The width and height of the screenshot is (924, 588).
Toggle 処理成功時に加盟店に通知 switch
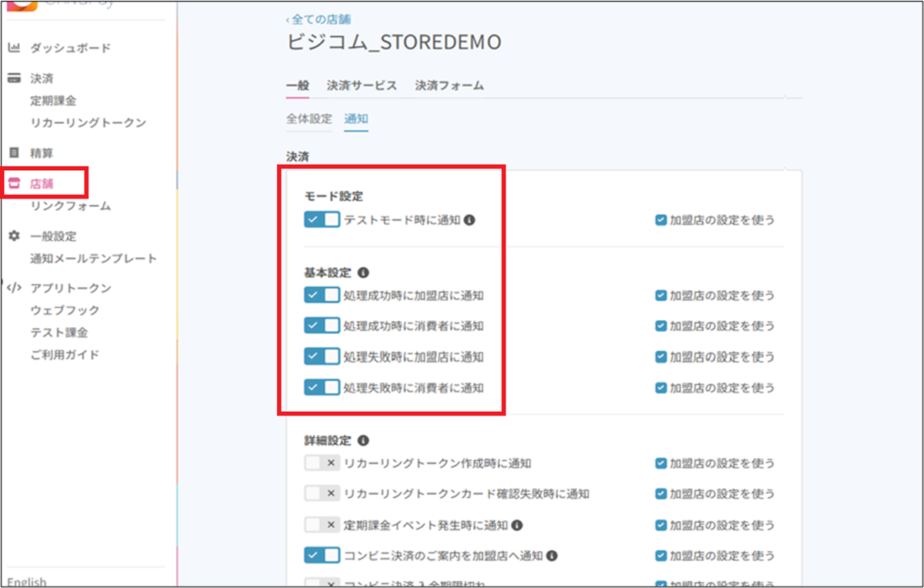[322, 295]
